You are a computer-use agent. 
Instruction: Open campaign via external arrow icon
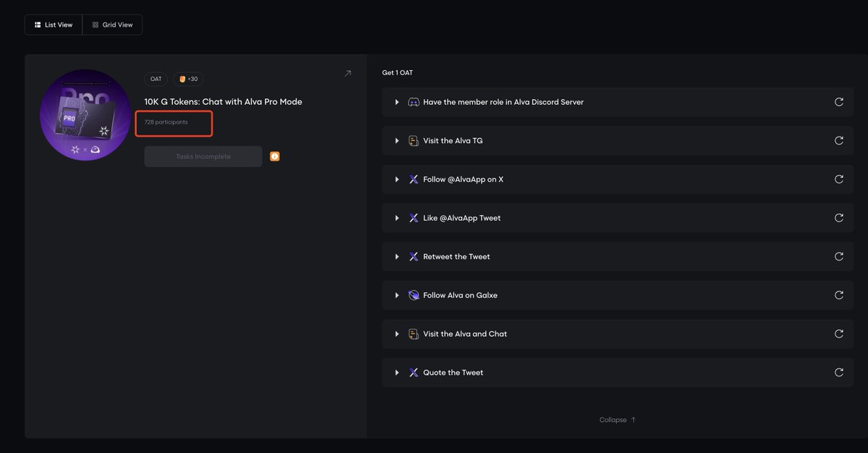347,74
